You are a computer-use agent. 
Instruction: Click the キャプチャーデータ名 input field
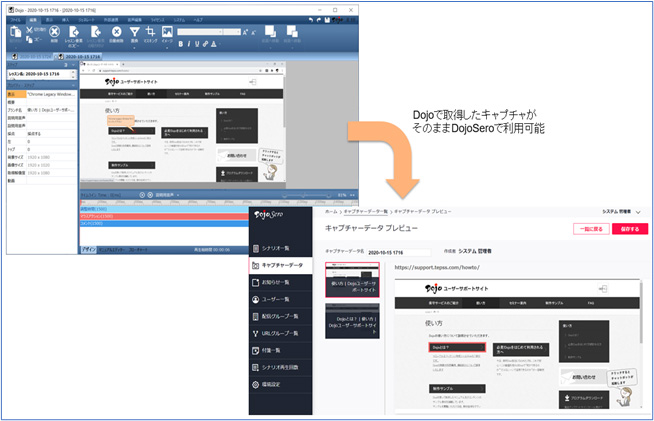pos(399,252)
